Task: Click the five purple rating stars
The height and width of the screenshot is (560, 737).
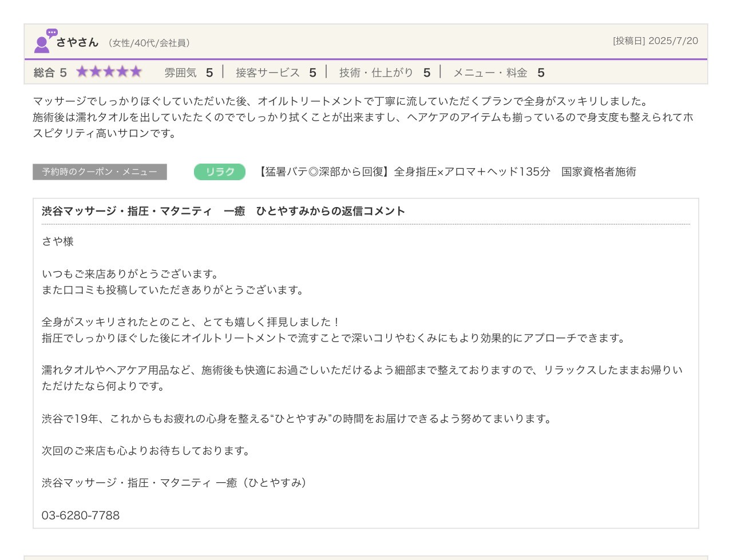Action: click(109, 72)
